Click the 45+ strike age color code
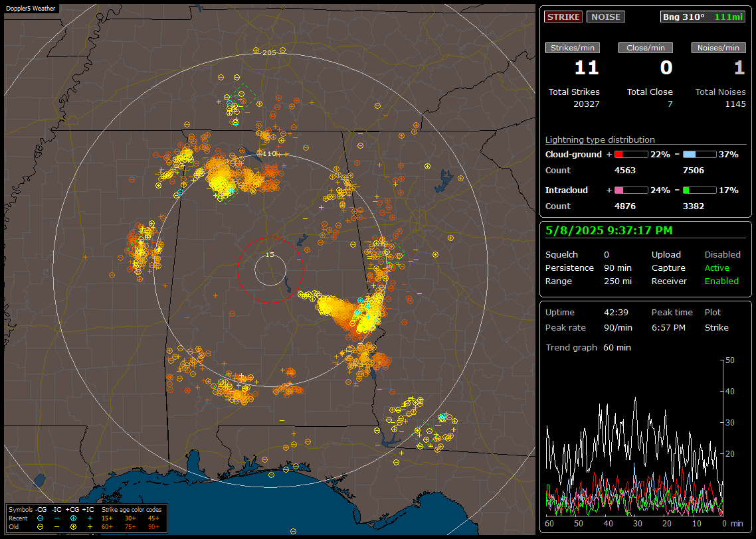756x539 pixels. point(153,518)
